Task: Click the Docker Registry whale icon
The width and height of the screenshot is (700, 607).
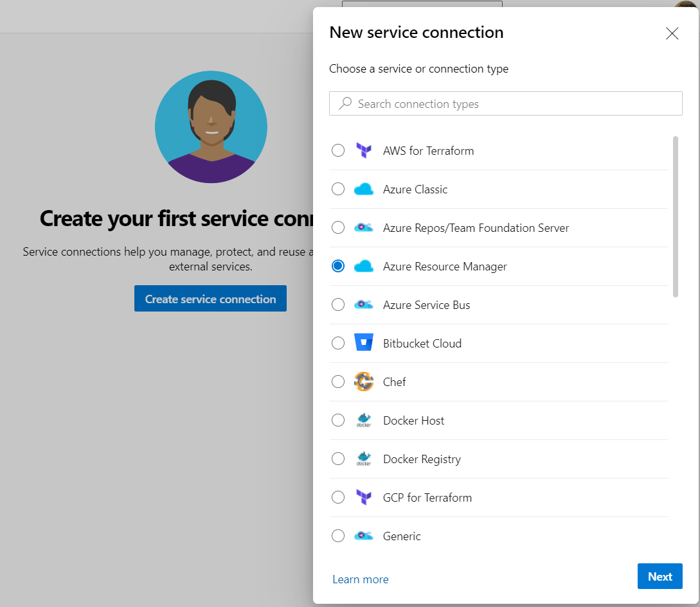Action: click(x=364, y=459)
